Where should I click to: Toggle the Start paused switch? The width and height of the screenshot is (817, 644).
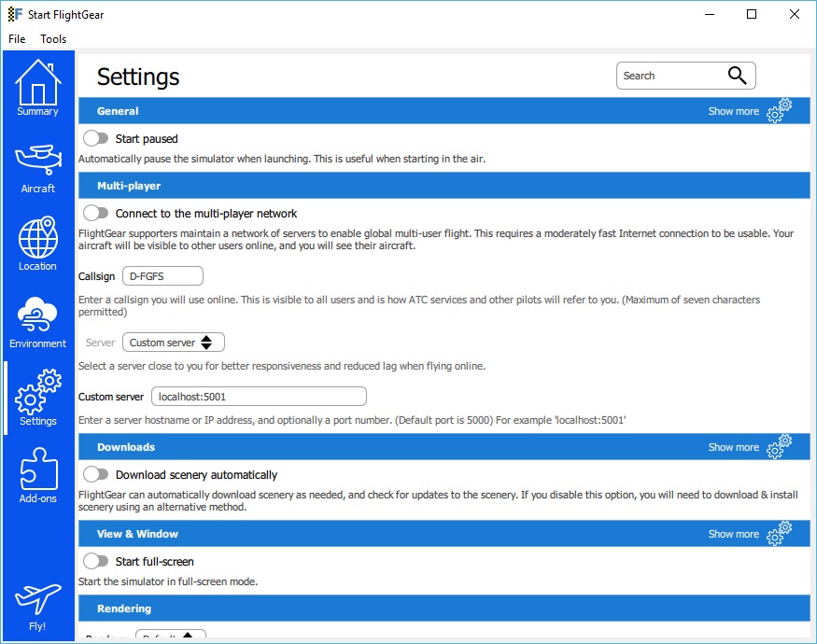[x=96, y=138]
